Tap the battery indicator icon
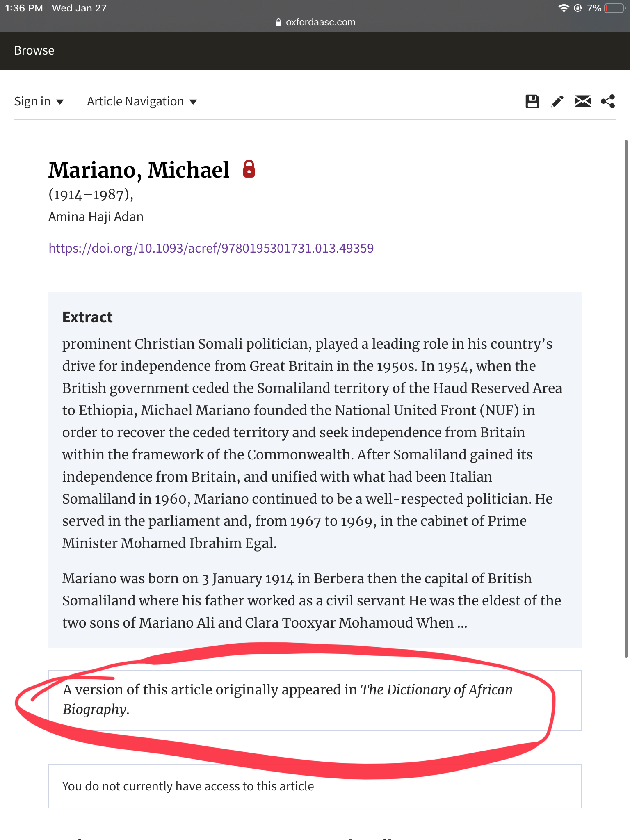Viewport: 630px width, 840px height. pyautogui.click(x=614, y=8)
